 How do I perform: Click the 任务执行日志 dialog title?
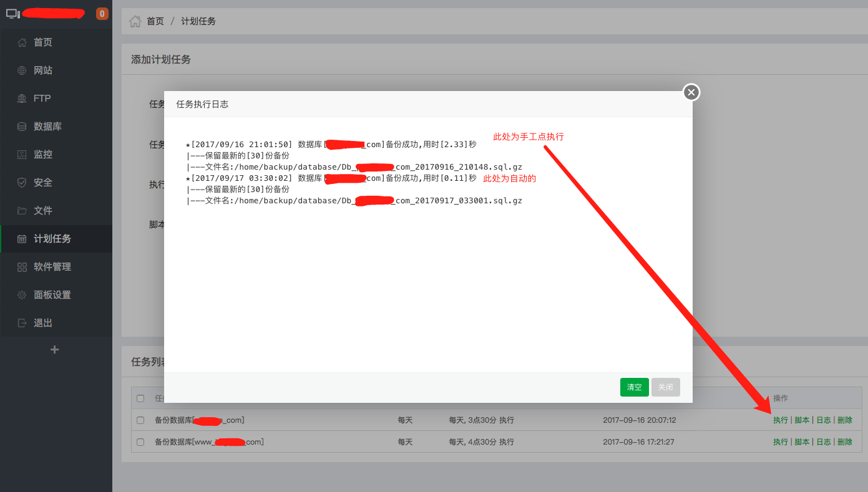(x=202, y=104)
